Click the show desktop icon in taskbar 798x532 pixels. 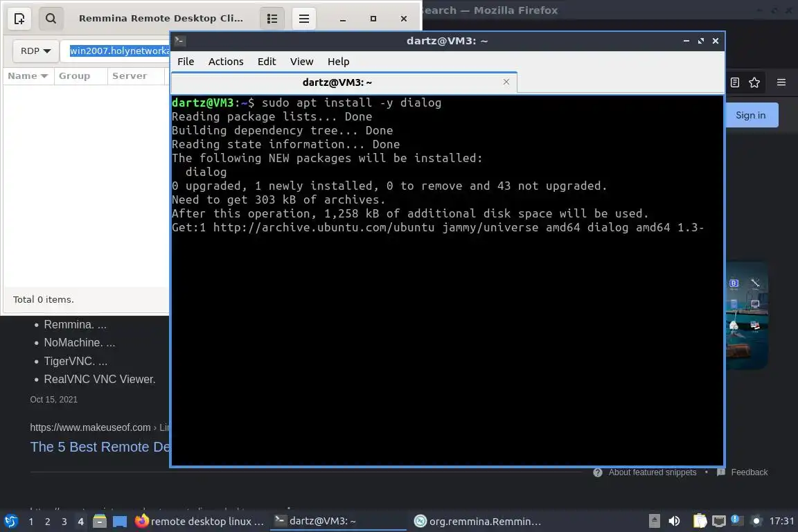click(x=120, y=522)
